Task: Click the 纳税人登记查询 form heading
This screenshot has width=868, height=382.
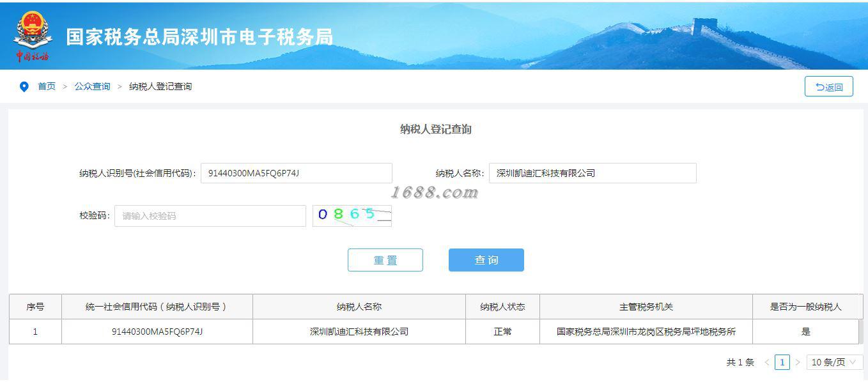Action: click(x=436, y=129)
